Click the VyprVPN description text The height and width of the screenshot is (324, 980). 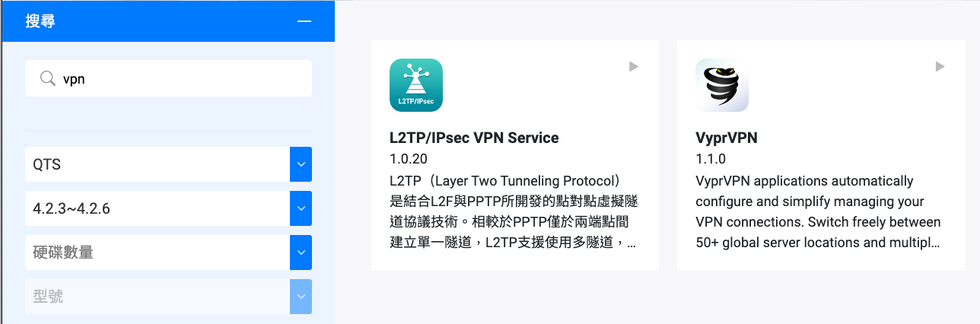819,212
